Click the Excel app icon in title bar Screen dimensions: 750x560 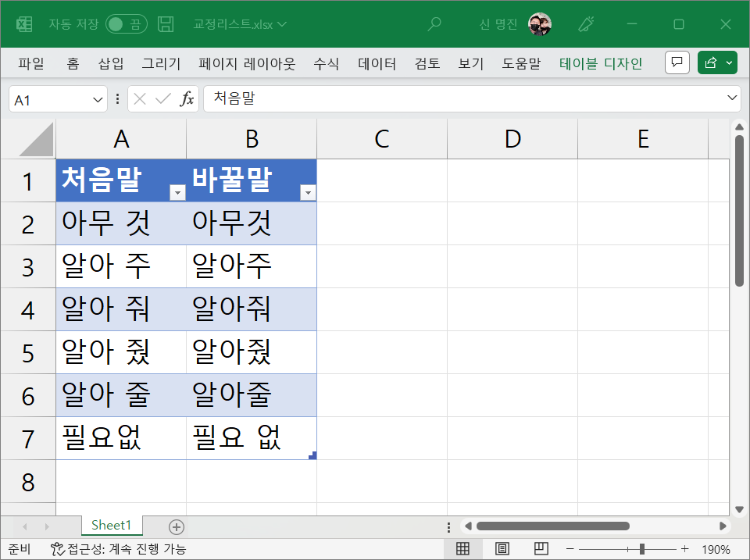pos(24,24)
